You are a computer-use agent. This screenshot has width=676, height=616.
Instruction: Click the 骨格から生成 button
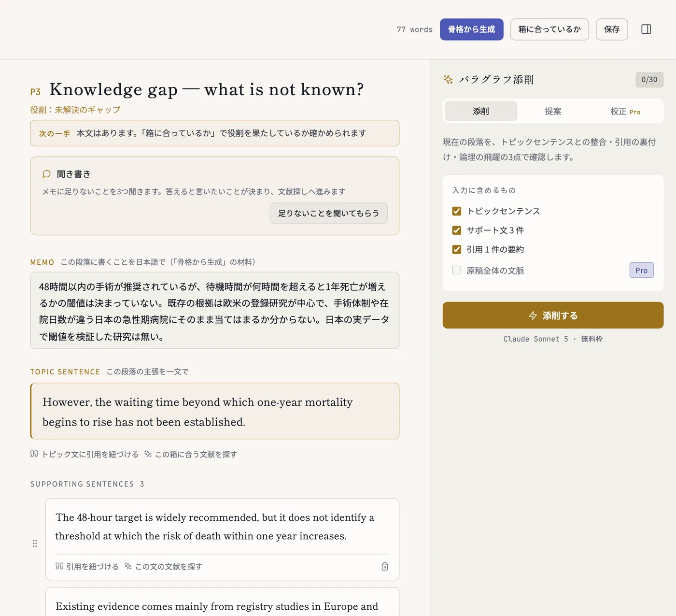coord(472,29)
